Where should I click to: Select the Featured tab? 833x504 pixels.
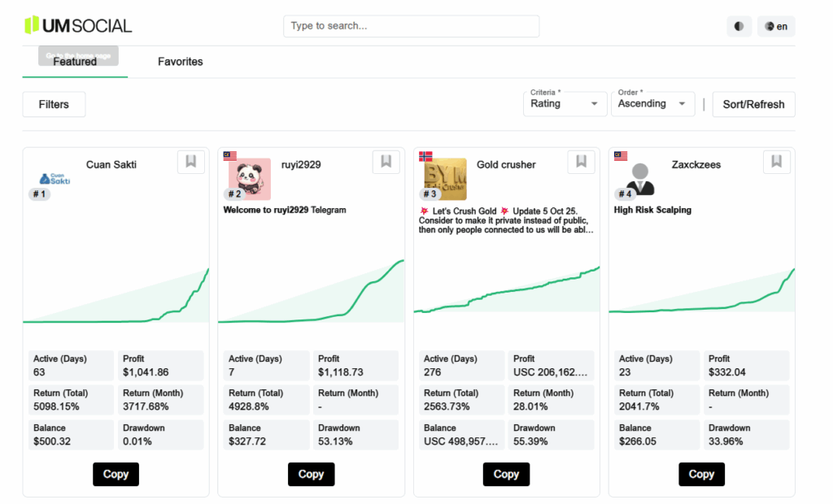pos(75,62)
